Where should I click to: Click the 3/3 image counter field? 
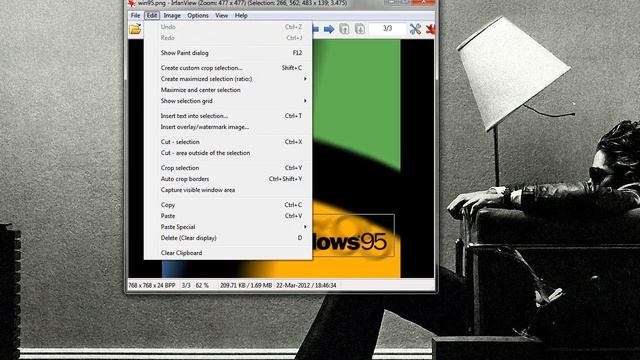(387, 29)
